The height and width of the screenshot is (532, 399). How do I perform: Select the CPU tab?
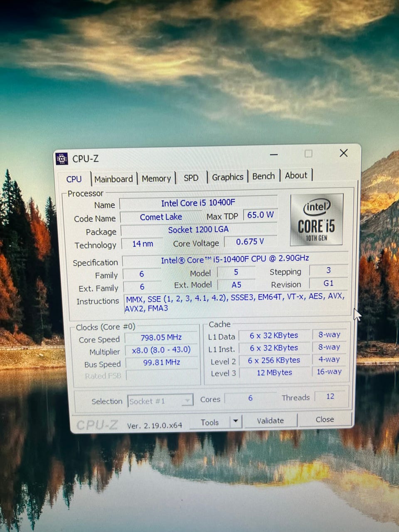[74, 179]
